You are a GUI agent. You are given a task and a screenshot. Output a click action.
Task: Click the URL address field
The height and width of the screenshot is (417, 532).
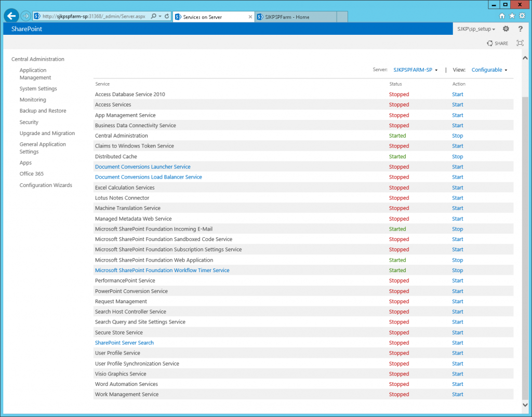tap(94, 17)
